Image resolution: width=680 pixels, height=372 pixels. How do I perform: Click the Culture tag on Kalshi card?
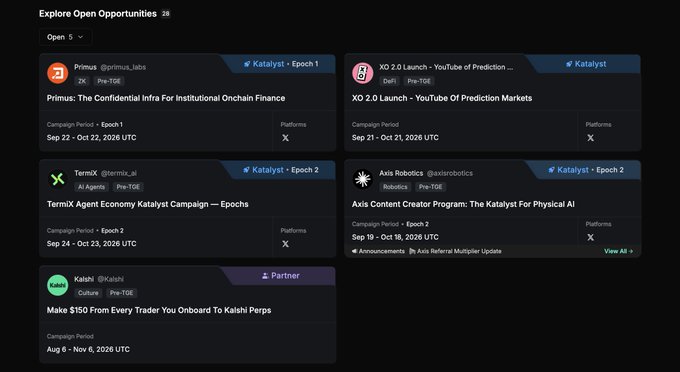(x=88, y=293)
